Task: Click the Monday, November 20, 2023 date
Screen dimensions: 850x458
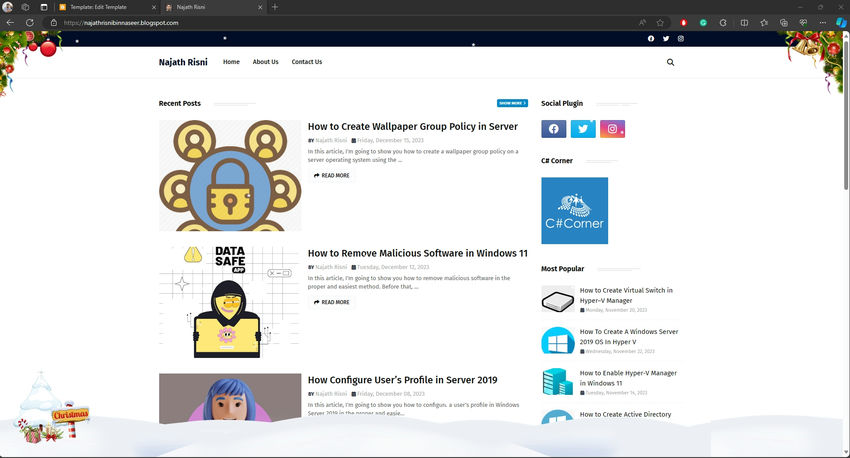Action: pos(616,310)
